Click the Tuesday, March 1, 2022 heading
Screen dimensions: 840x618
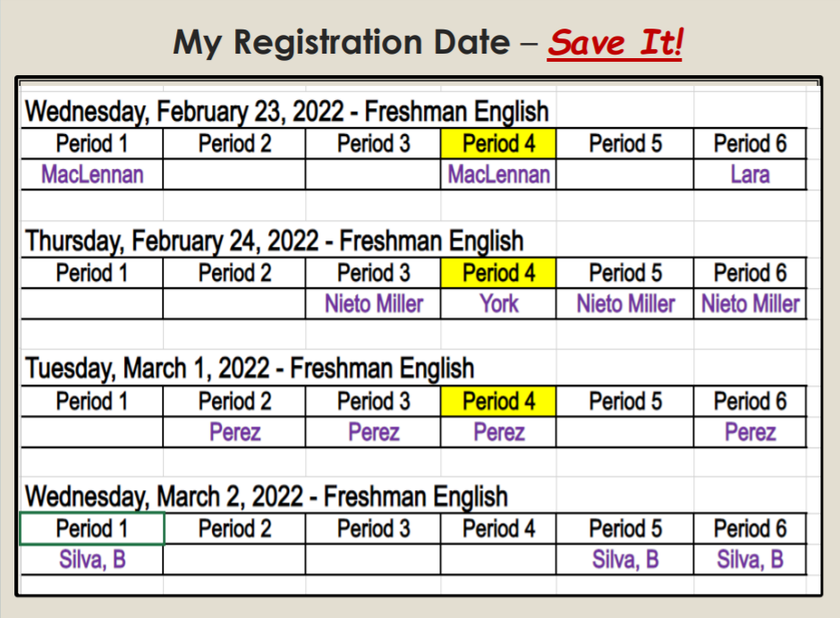coord(250,368)
